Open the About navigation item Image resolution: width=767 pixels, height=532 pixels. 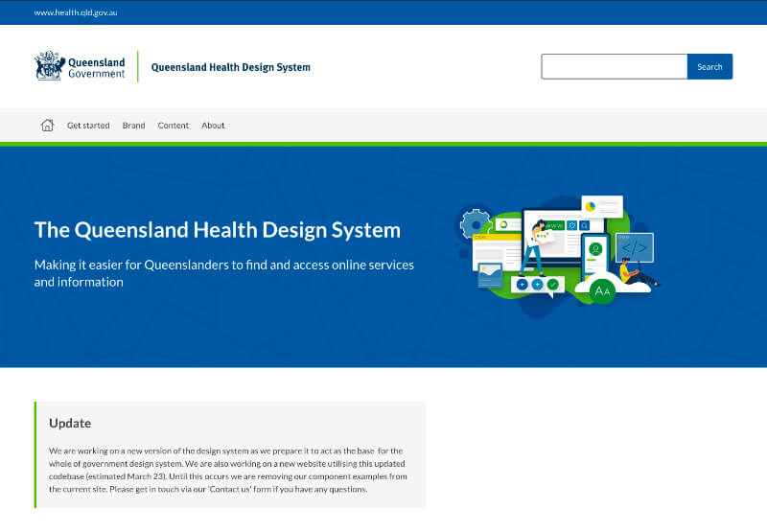(213, 126)
